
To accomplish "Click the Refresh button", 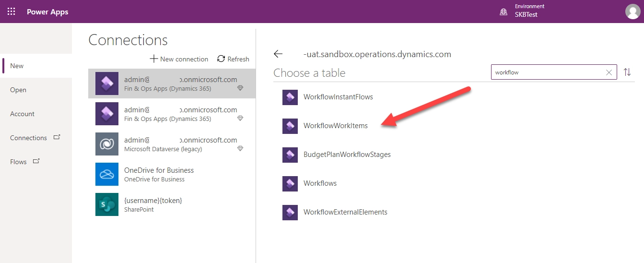I will tap(234, 59).
